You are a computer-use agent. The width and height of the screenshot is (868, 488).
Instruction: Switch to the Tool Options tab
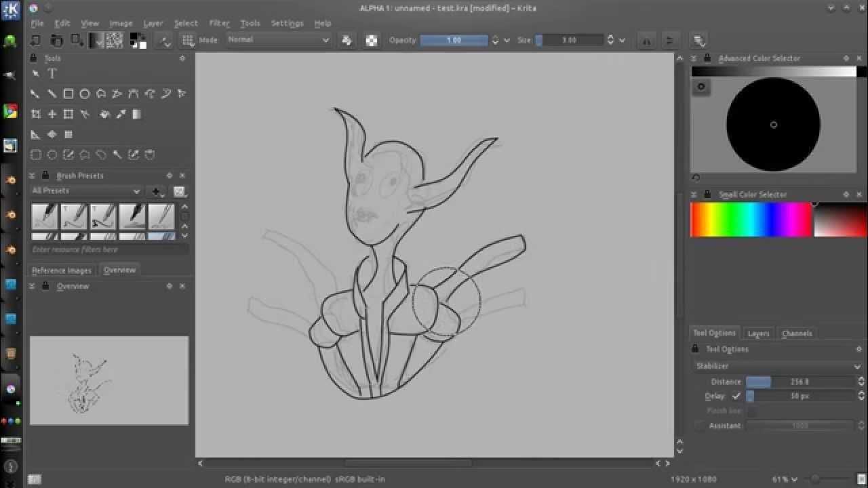(714, 333)
